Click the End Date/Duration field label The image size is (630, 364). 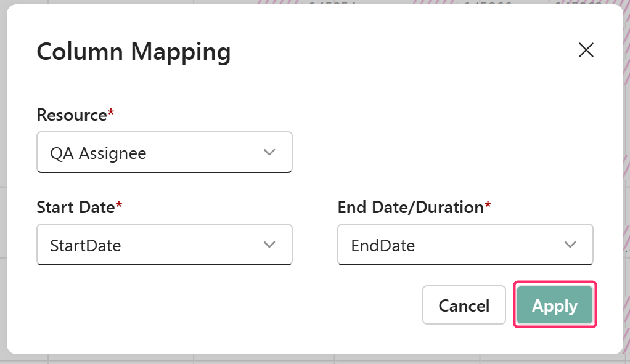point(410,208)
